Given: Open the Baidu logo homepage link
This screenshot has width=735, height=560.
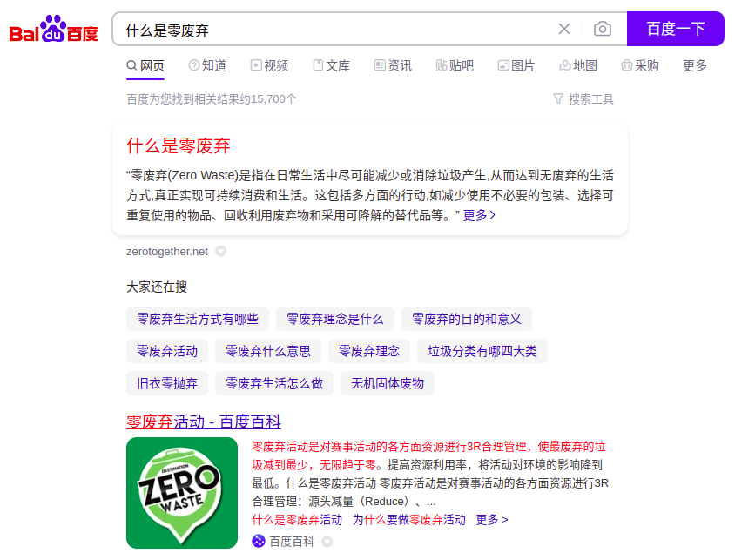Looking at the screenshot, I should pyautogui.click(x=53, y=29).
